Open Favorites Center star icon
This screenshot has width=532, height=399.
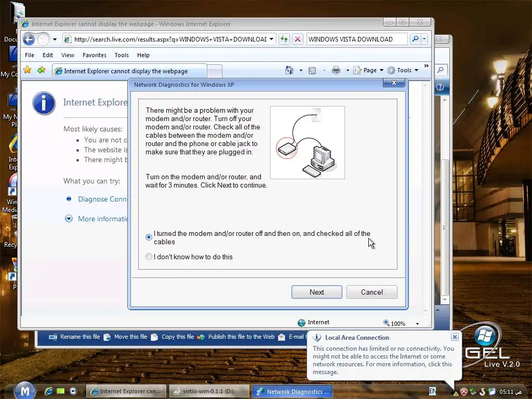click(28, 70)
